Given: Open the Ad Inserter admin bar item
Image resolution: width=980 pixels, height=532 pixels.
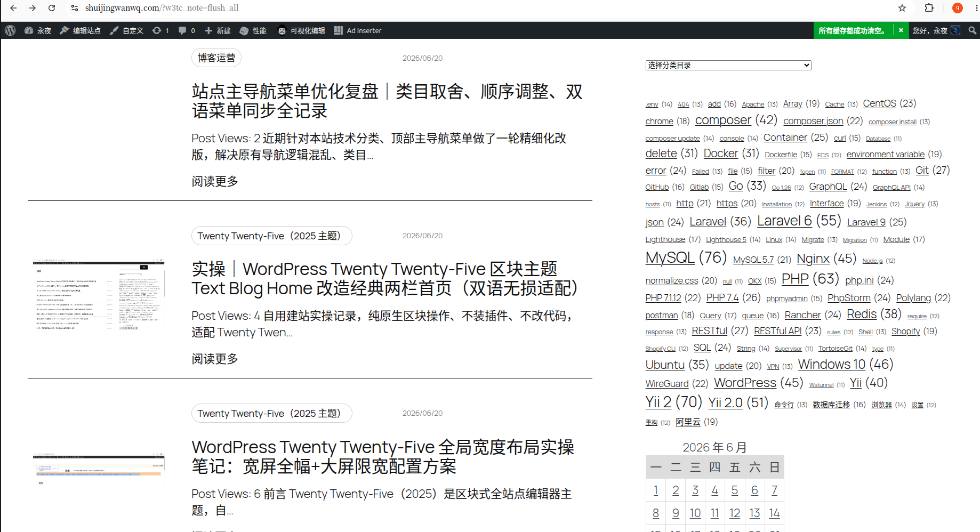Looking at the screenshot, I should pyautogui.click(x=358, y=30).
